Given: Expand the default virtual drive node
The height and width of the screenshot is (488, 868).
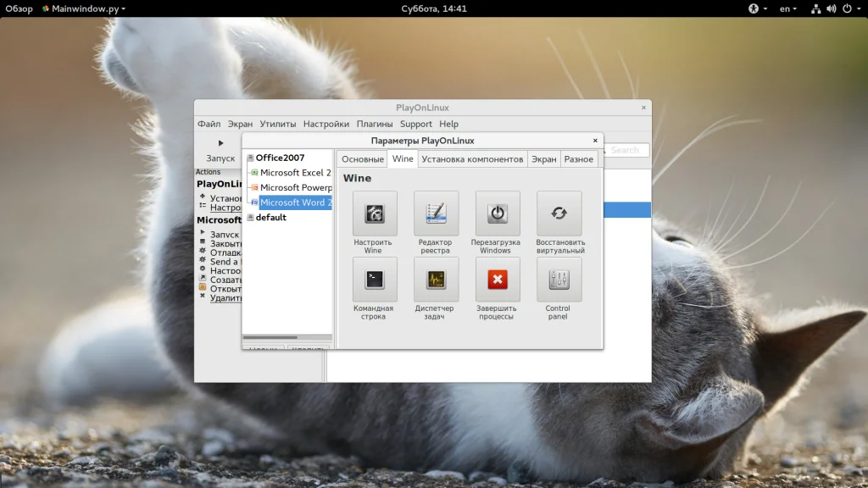Looking at the screenshot, I should 250,218.
